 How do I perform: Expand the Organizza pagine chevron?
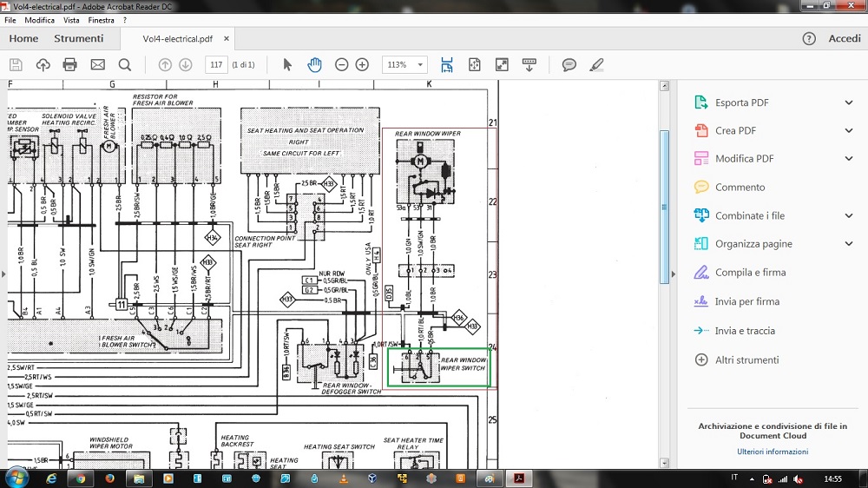pyautogui.click(x=848, y=244)
